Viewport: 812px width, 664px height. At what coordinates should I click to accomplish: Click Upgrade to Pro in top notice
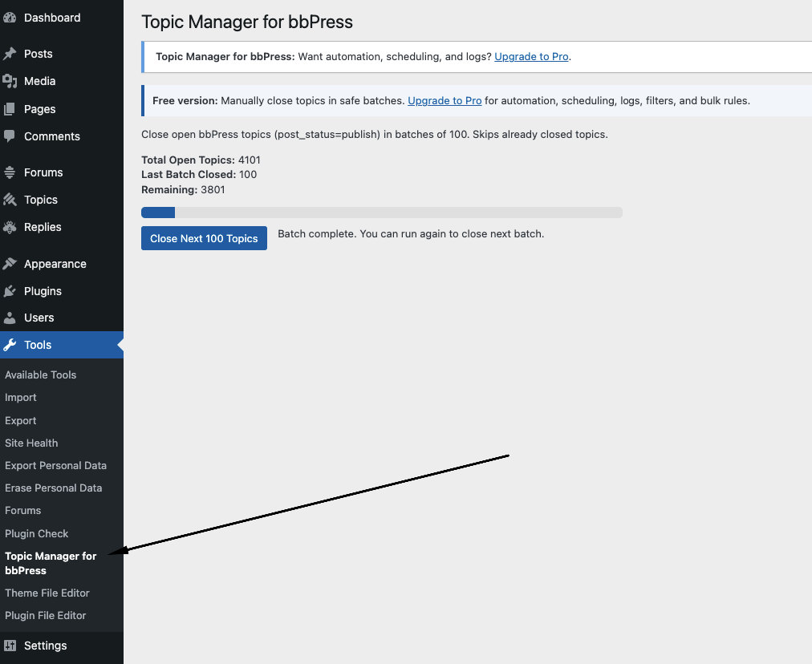(x=531, y=56)
